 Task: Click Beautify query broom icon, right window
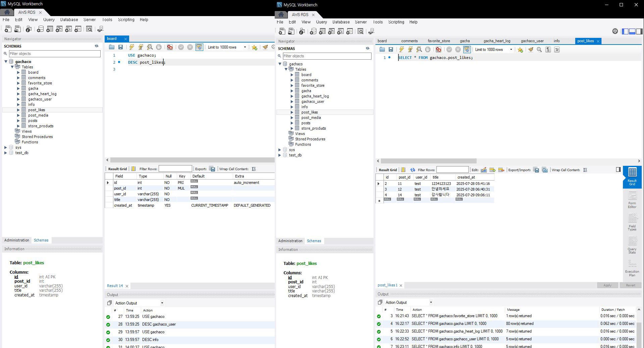[x=531, y=50]
